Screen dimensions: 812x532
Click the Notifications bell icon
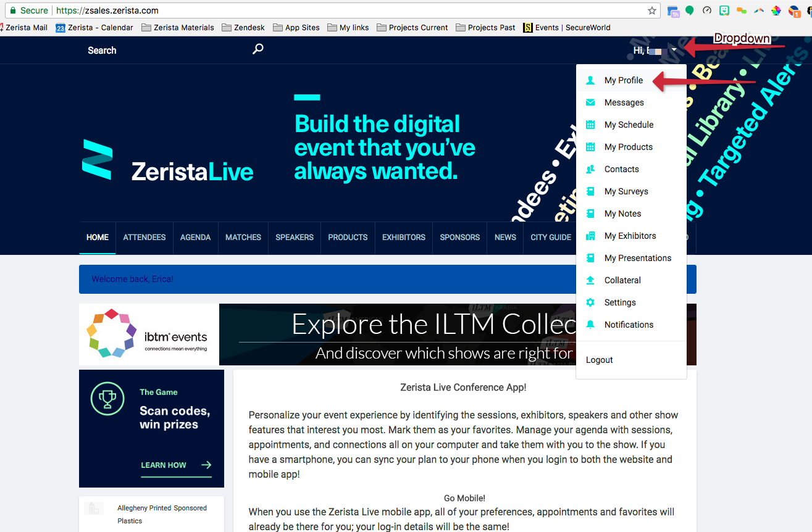tap(590, 325)
